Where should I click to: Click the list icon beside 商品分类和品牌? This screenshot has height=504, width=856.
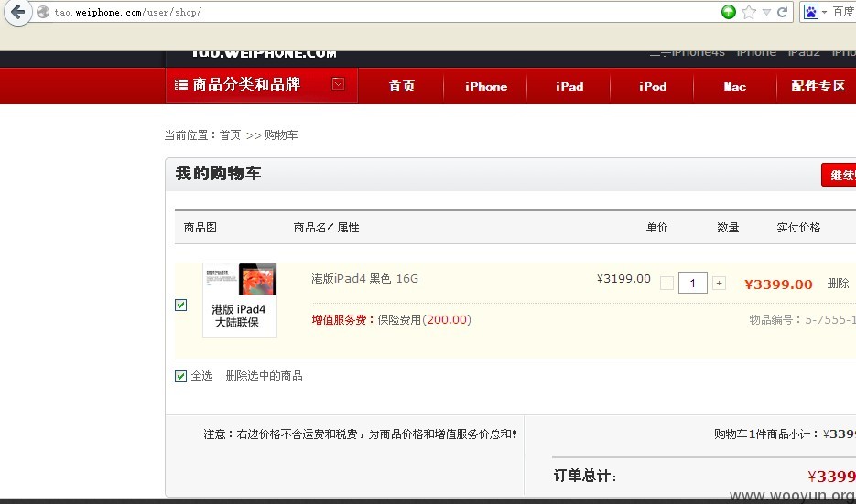point(181,84)
